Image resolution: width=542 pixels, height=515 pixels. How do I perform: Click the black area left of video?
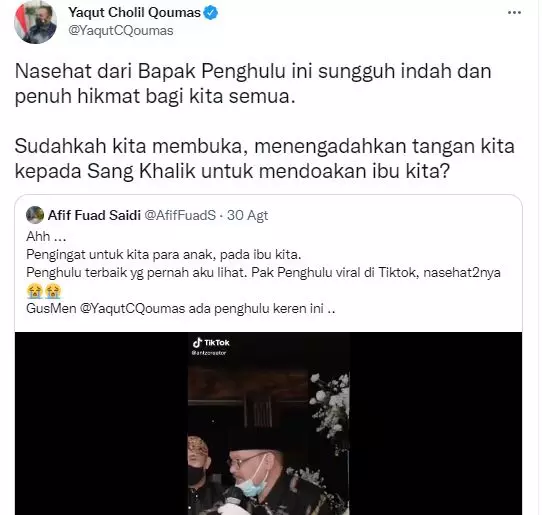pyautogui.click(x=101, y=423)
